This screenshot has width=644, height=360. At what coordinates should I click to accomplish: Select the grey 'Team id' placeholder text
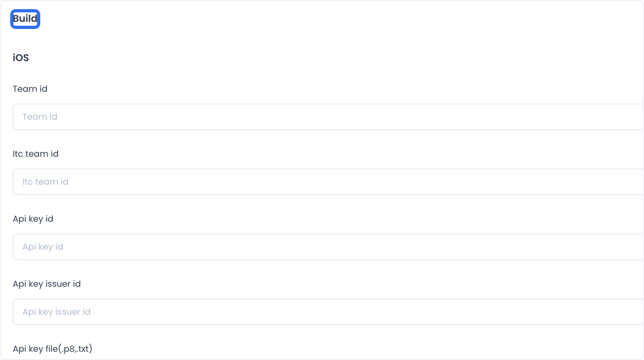pos(40,117)
